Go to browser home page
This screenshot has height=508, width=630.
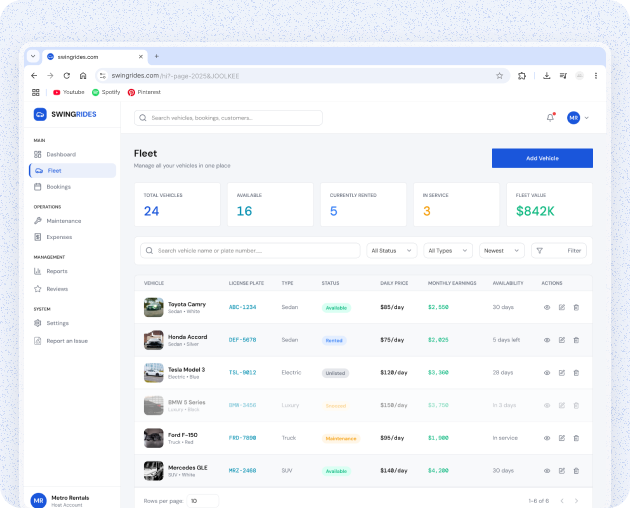(83, 76)
